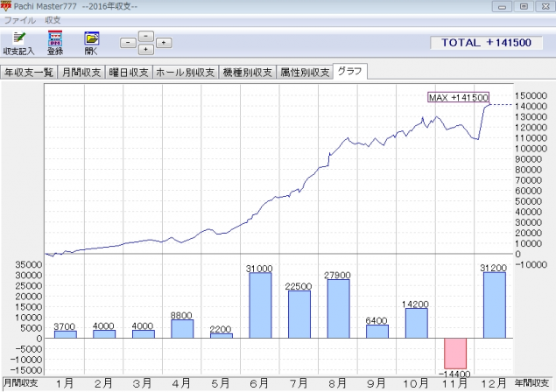Click the lower plus button of the stacked pair

145,49
